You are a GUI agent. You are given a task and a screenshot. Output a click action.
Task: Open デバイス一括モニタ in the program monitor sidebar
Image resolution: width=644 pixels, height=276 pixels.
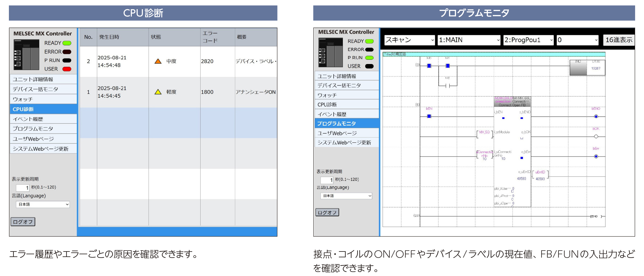347,85
